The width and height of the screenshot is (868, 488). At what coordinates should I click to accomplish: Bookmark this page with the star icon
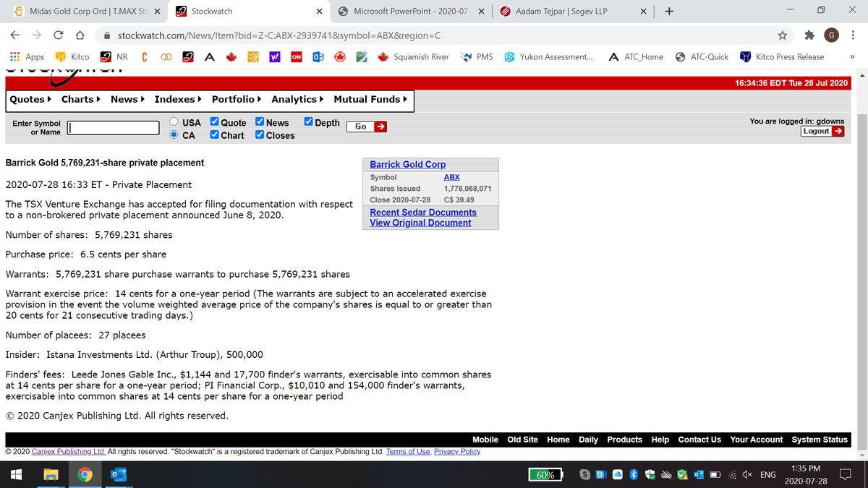[x=782, y=35]
